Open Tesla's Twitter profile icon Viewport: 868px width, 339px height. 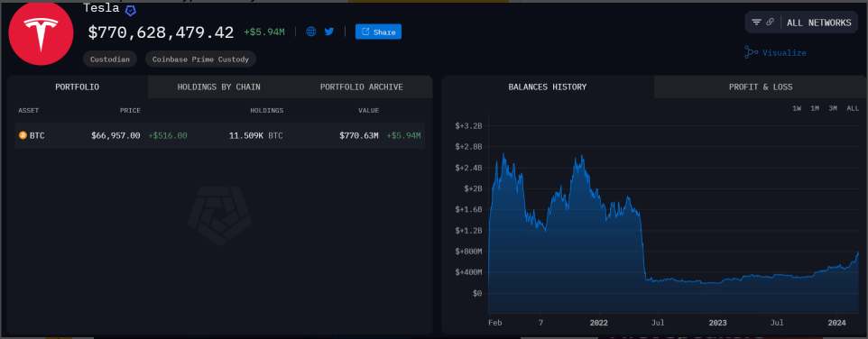tap(329, 32)
